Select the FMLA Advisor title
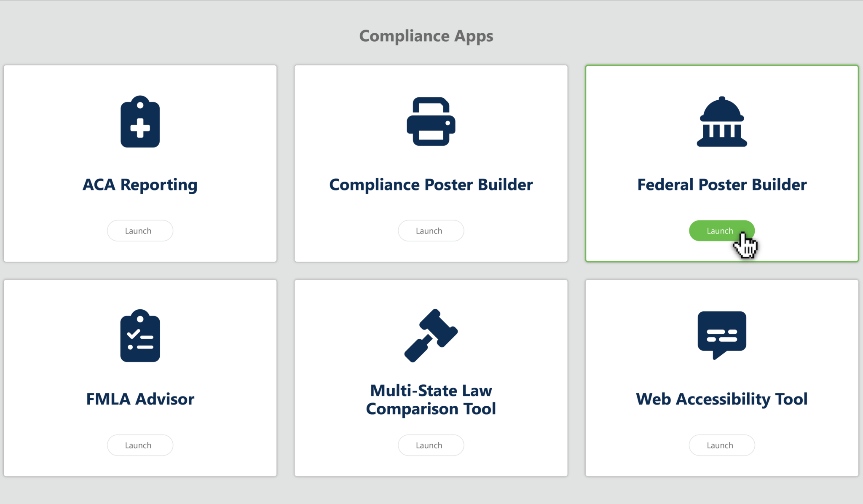Viewport: 863px width, 504px height. [x=140, y=399]
